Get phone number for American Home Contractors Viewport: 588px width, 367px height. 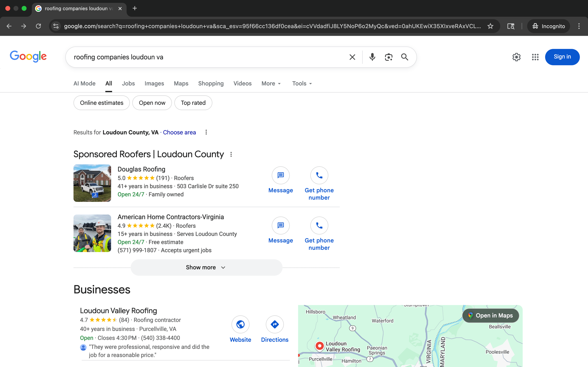coord(319,225)
